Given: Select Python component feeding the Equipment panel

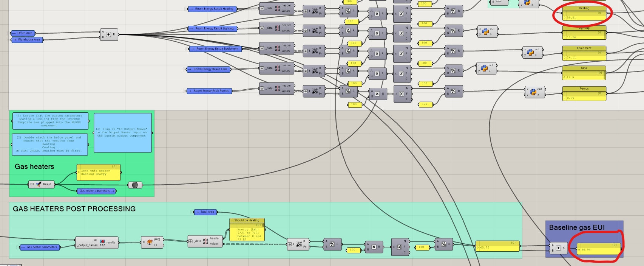Looking at the screenshot, I should pos(533,52).
